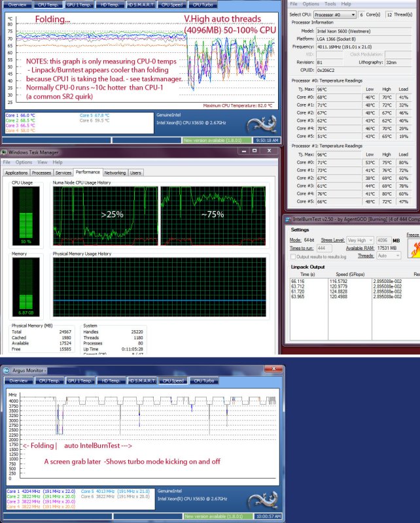Click the Platform value 'LGA 1366 (Socket B)'
The image size is (420, 523).
click(364, 39)
